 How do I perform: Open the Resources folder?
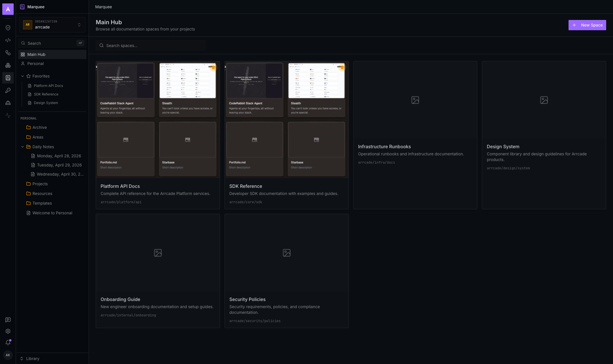coord(52,194)
